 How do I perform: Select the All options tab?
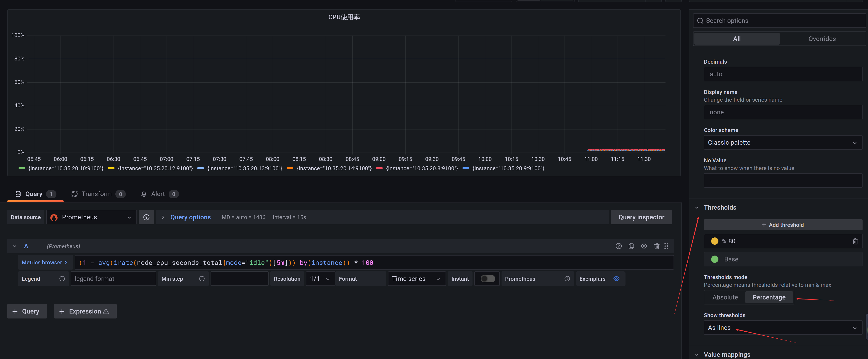coord(737,39)
